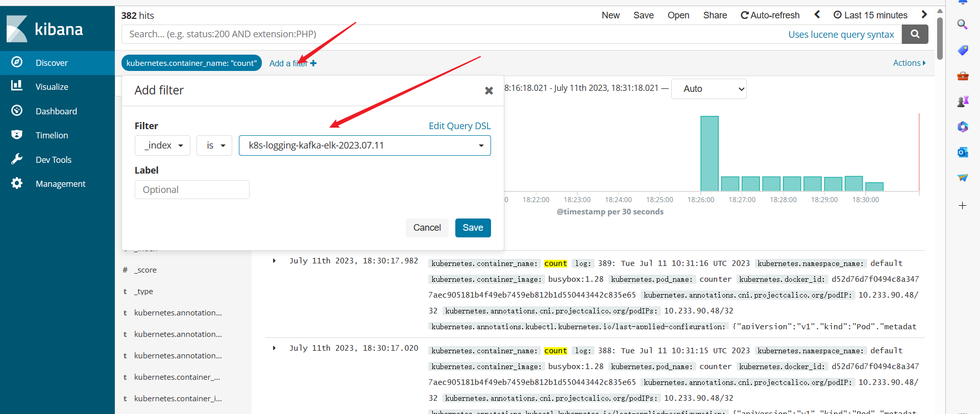
Task: Click kubernetes.container_name count filter pill
Action: point(191,63)
